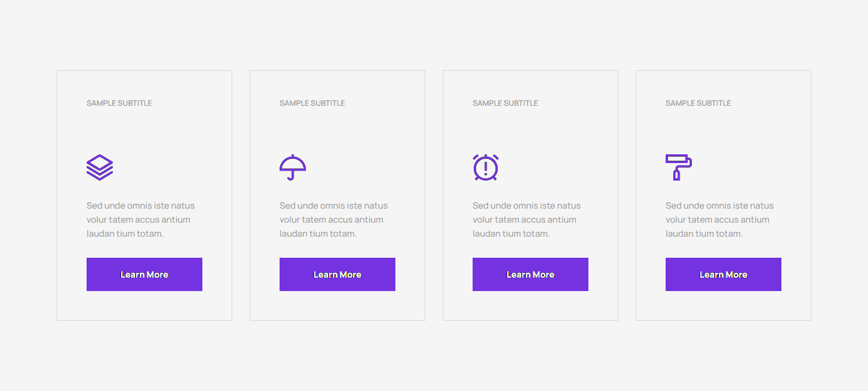Click the paragraph below the paint roller icon
The height and width of the screenshot is (391, 868).
[719, 220]
